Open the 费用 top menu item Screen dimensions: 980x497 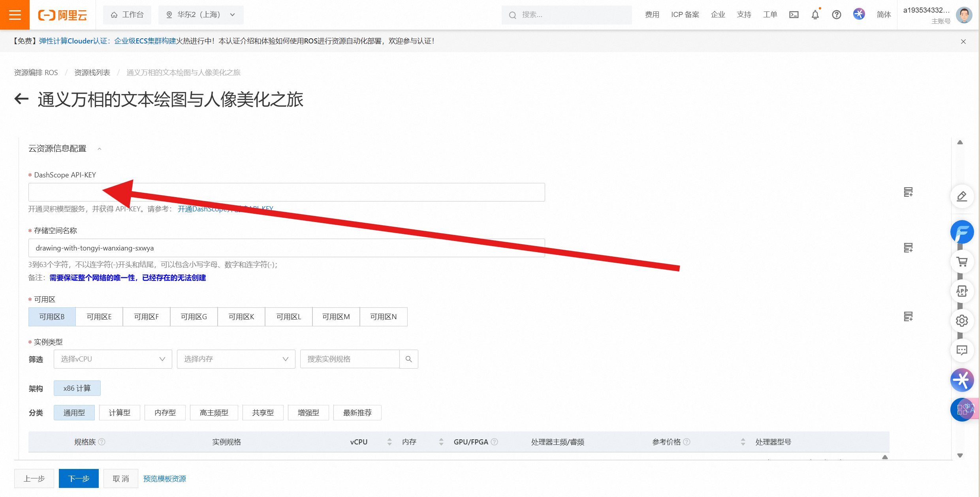pyautogui.click(x=652, y=15)
